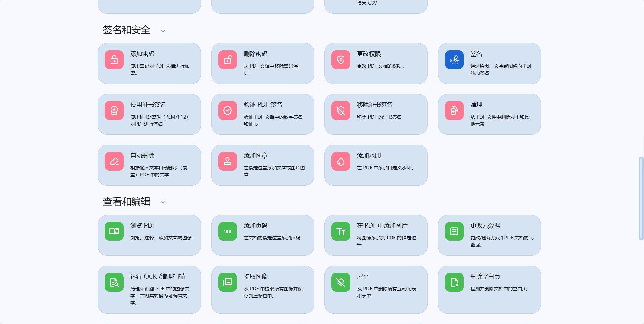Screen dimensions: 644x324
Task: Click the Extract Images icon
Action: click(x=227, y=282)
